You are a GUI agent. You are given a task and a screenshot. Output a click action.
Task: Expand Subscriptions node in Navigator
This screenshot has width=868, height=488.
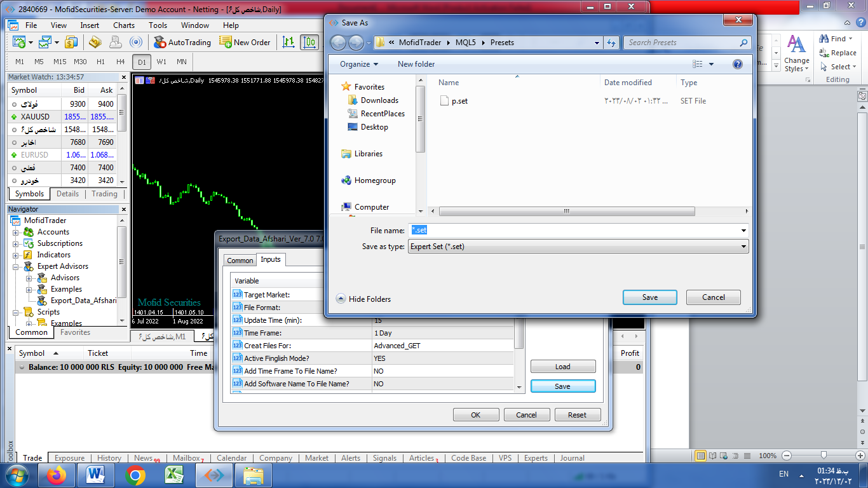(x=16, y=243)
